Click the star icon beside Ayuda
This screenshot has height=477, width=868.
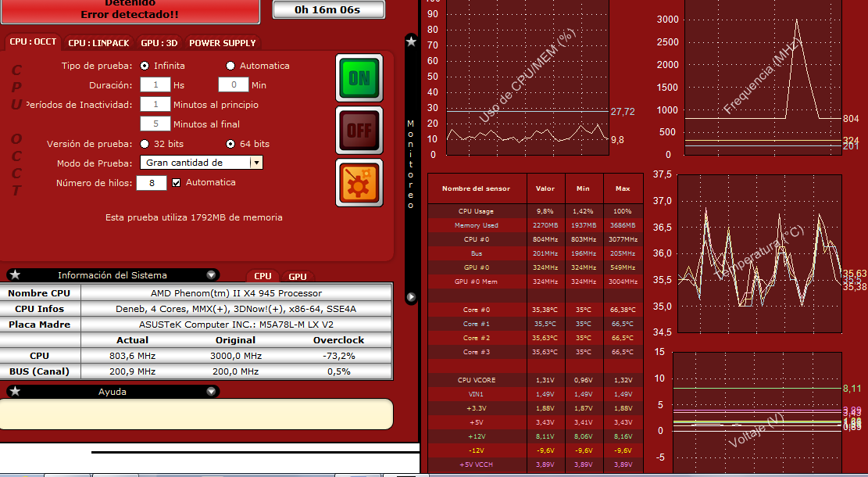pyautogui.click(x=15, y=392)
